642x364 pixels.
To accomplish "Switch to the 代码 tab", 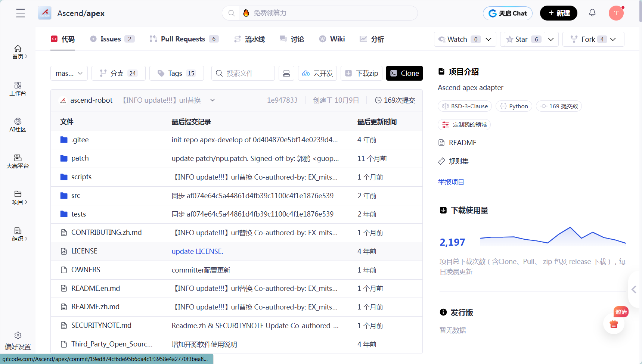I will [x=63, y=39].
